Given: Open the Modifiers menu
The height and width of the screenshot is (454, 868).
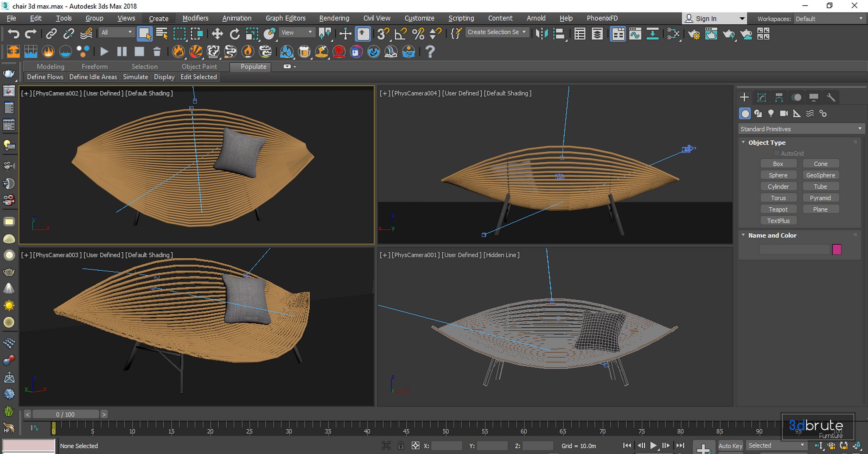Looking at the screenshot, I should (195, 18).
